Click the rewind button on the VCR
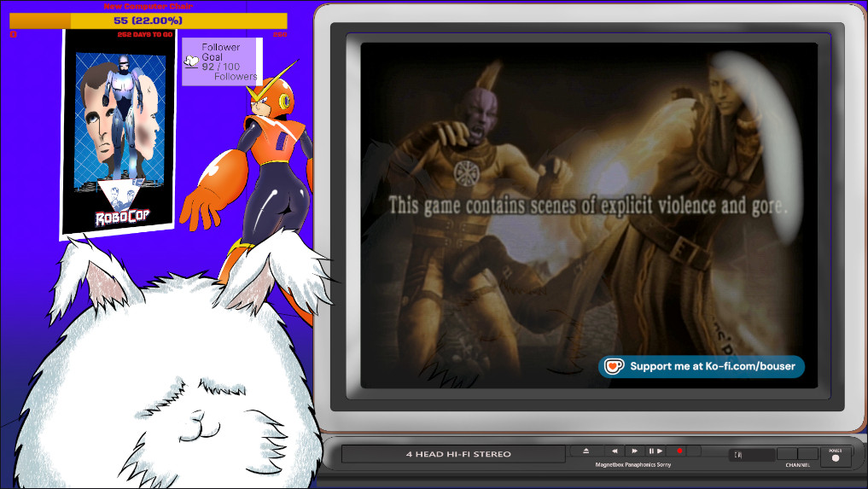 615,451
